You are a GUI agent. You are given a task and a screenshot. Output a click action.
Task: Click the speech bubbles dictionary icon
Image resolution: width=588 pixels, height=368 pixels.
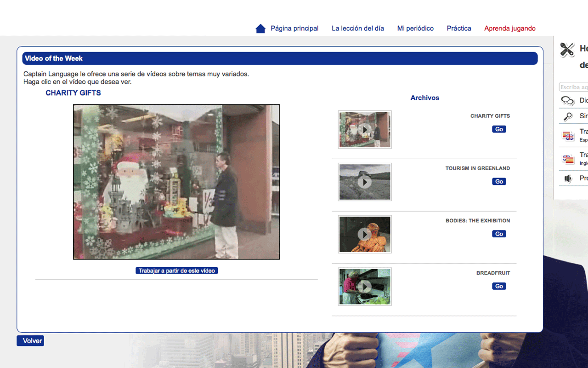pos(568,101)
